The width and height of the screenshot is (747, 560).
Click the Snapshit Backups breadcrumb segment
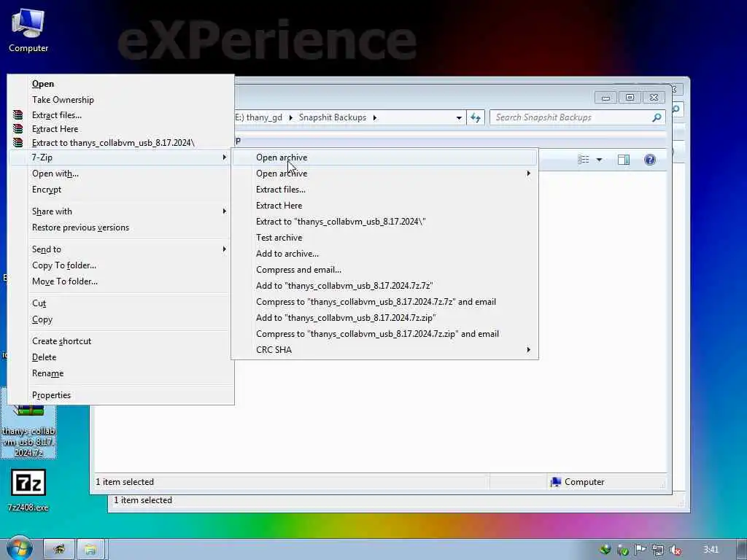pos(333,117)
